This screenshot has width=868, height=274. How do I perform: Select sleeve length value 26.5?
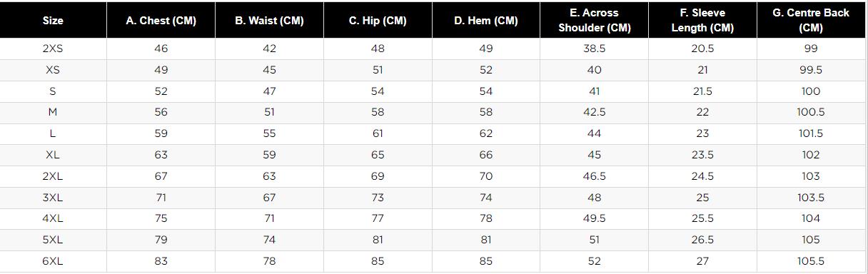[702, 240]
